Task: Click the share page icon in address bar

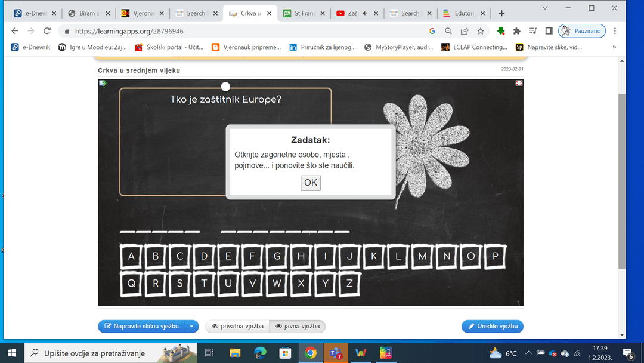Action: (x=465, y=31)
